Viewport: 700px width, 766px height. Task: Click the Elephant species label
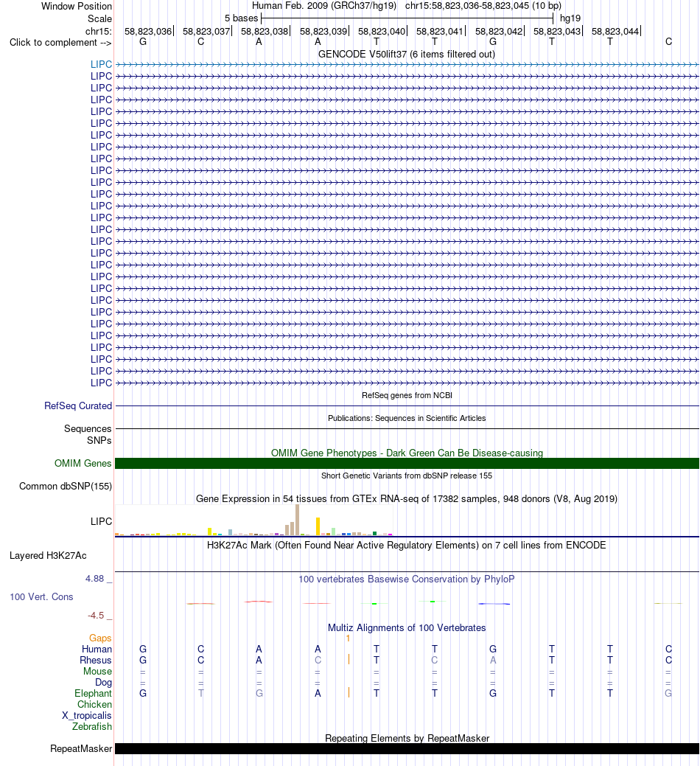tap(94, 694)
